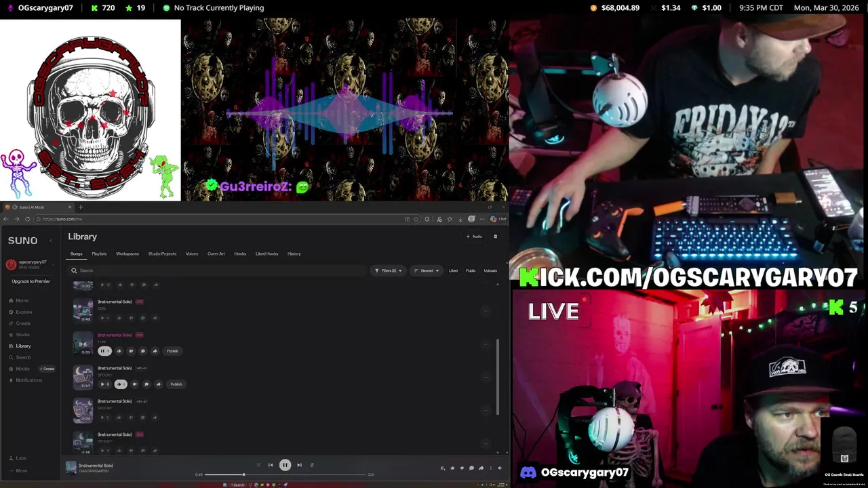The height and width of the screenshot is (488, 868).
Task: Share the track from the player bar
Action: 481,468
